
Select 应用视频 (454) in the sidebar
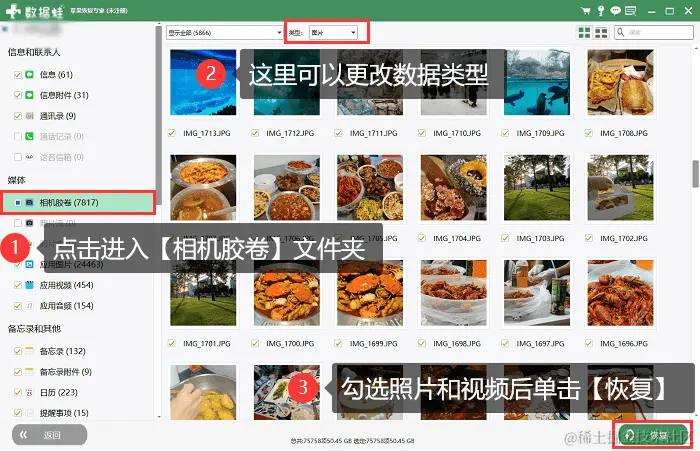(67, 285)
